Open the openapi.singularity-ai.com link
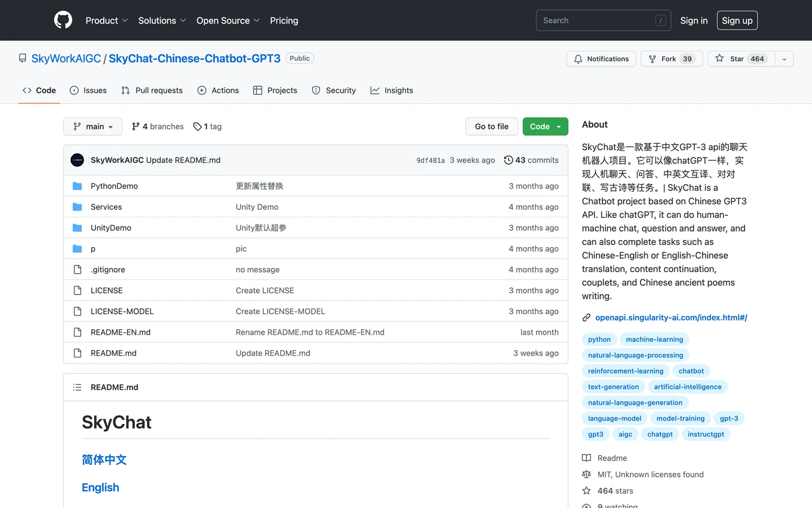Viewport: 812px width, 508px height. pos(671,318)
